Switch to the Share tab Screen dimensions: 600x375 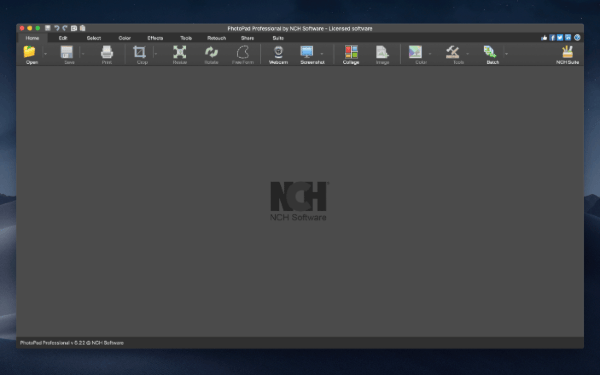point(247,38)
